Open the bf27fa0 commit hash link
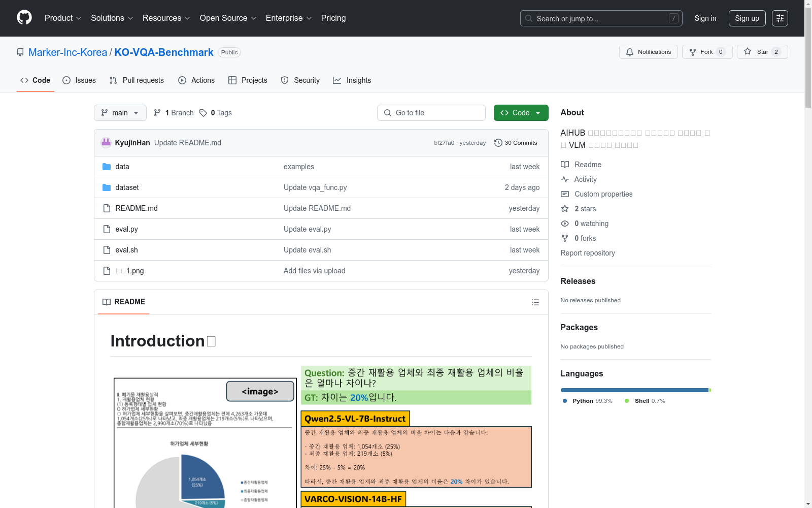The image size is (812, 508). [444, 143]
